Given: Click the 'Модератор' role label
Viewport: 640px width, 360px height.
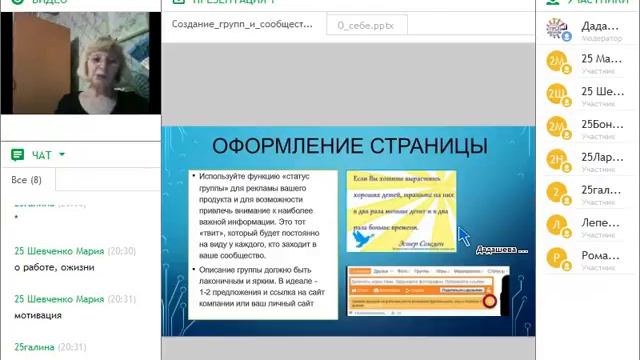Looking at the screenshot, I should tap(602, 38).
